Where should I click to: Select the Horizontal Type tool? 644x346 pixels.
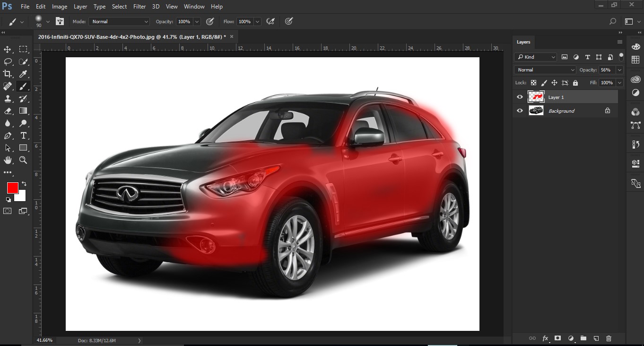pos(23,135)
